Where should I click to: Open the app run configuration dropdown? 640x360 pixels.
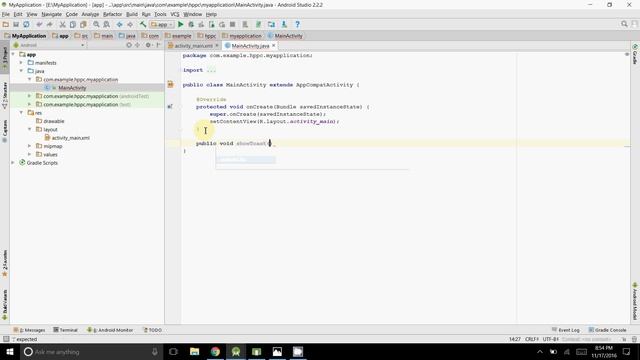pos(162,24)
